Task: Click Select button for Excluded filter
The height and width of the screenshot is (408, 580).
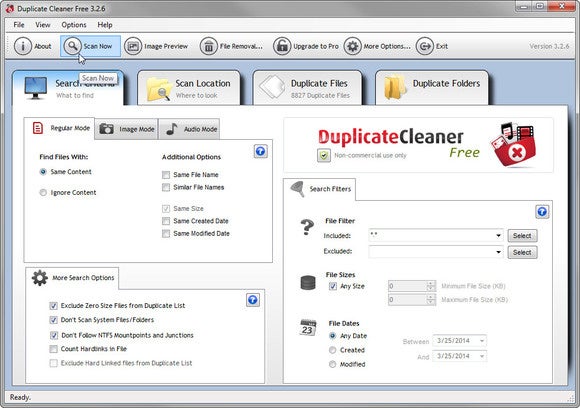Action: coord(522,252)
